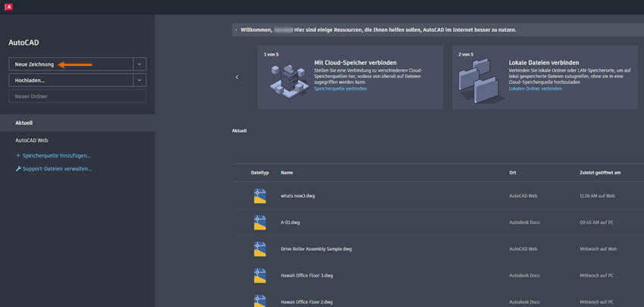Follow the Speicherquelle verbinden link
The width and height of the screenshot is (644, 307).
tap(340, 89)
